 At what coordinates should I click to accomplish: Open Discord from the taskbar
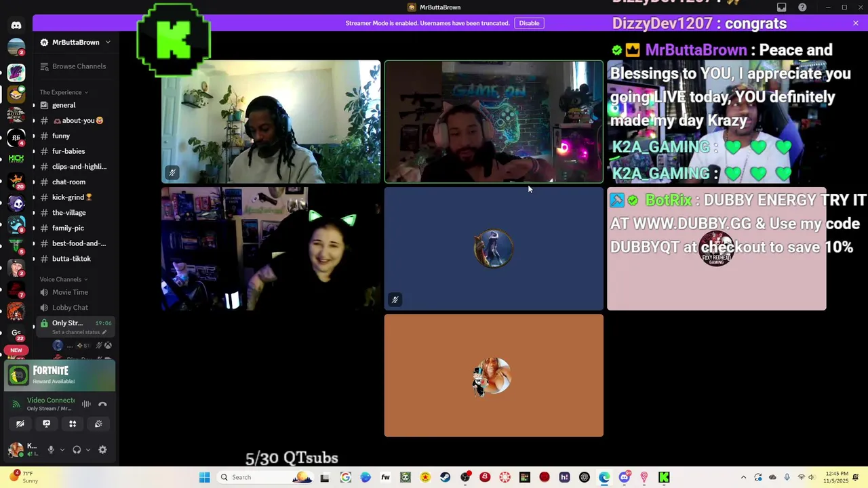point(625,477)
